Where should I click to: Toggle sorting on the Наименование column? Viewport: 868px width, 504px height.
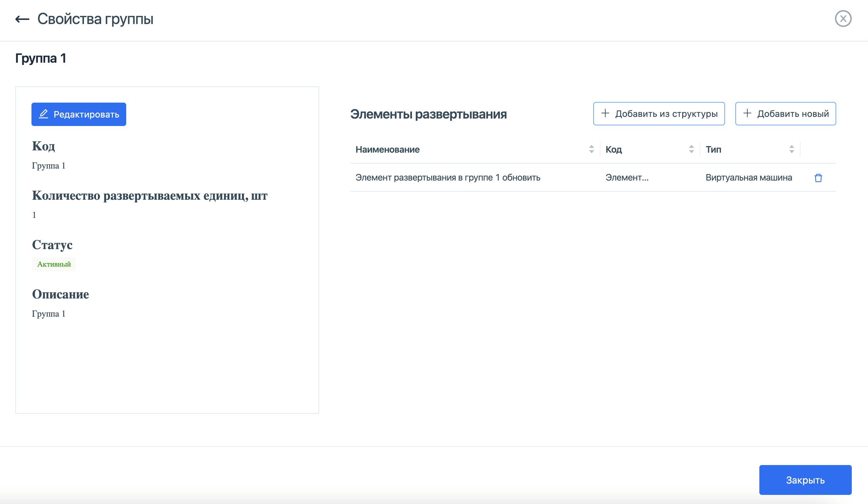pos(591,149)
